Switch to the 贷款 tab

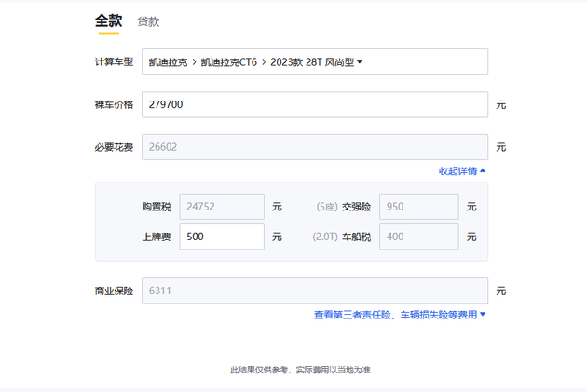148,21
